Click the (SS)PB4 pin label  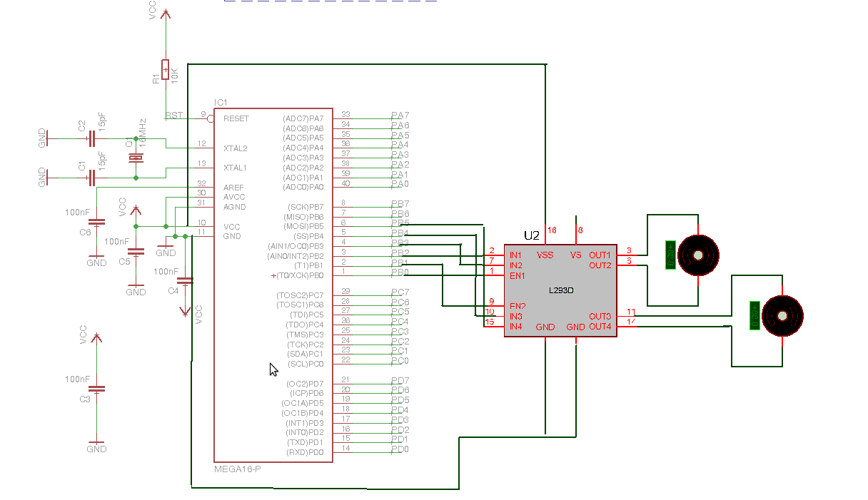pos(308,236)
